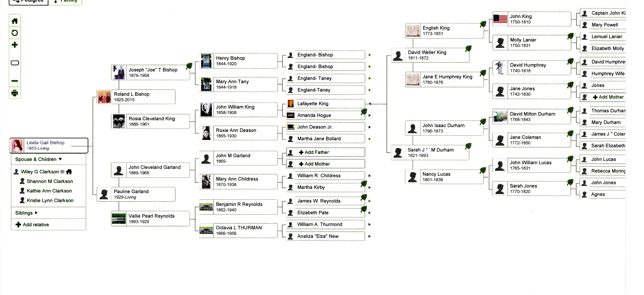Expand ancestors arrow next to John Deason Jr.
This screenshot has width=644, height=295.
(x=370, y=127)
